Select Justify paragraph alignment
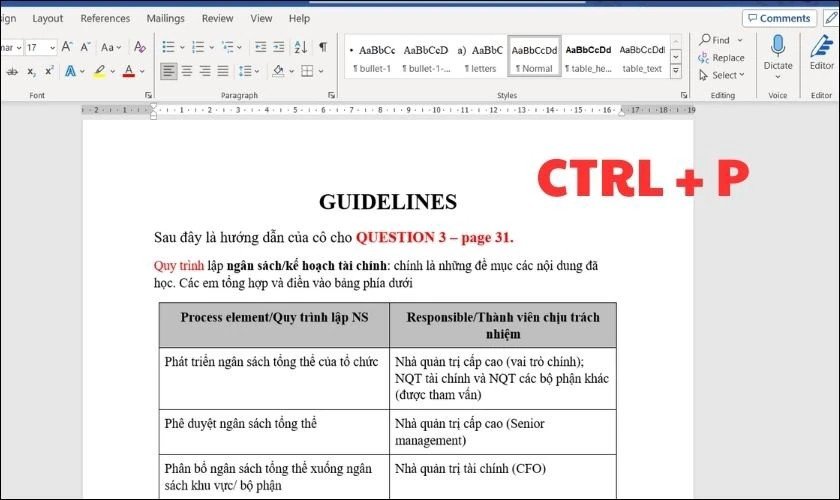The width and height of the screenshot is (840, 500). 223,71
